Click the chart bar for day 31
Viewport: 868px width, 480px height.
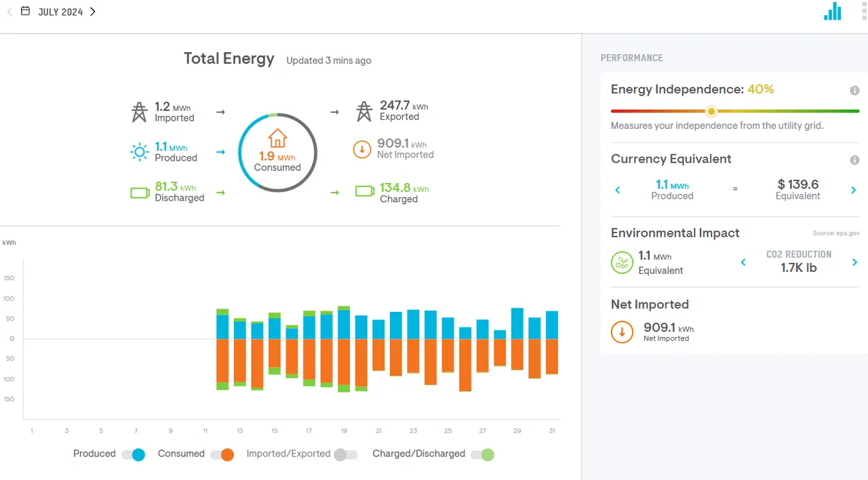552,342
